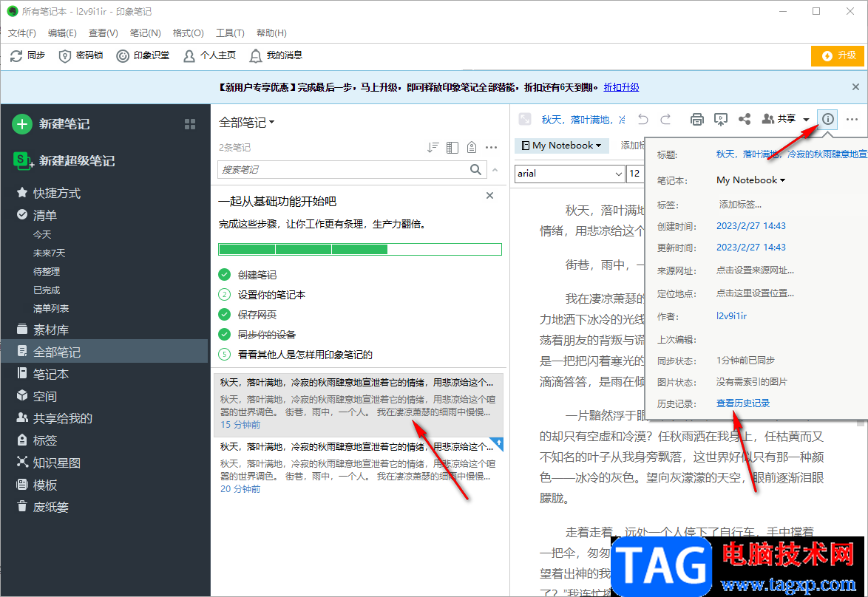Open the 印象识堂 toolbar item
The image size is (868, 597).
coord(143,55)
